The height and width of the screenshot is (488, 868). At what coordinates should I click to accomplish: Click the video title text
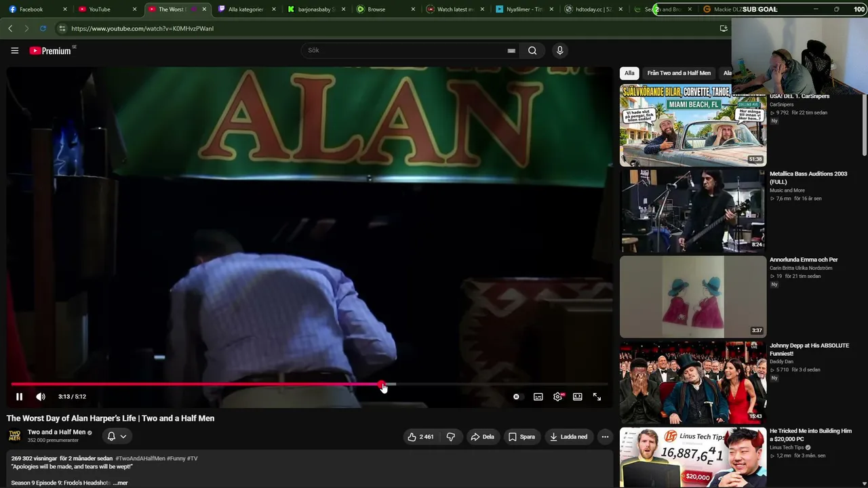(111, 418)
